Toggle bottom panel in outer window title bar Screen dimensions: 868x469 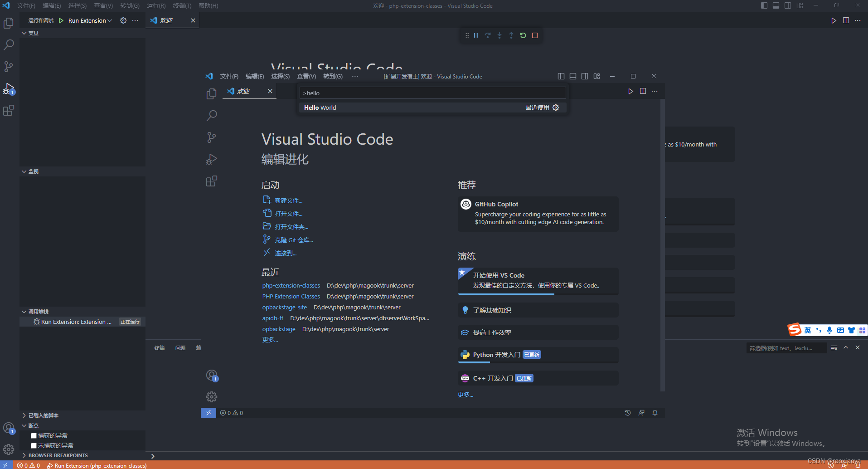(x=776, y=5)
